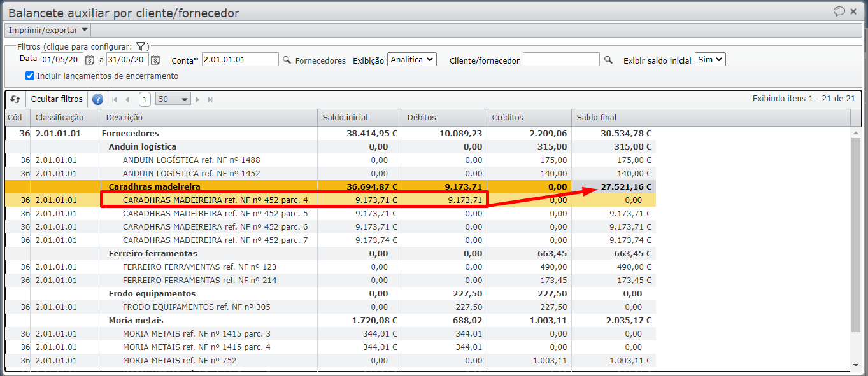Select the Moria metais group row

(x=136, y=320)
